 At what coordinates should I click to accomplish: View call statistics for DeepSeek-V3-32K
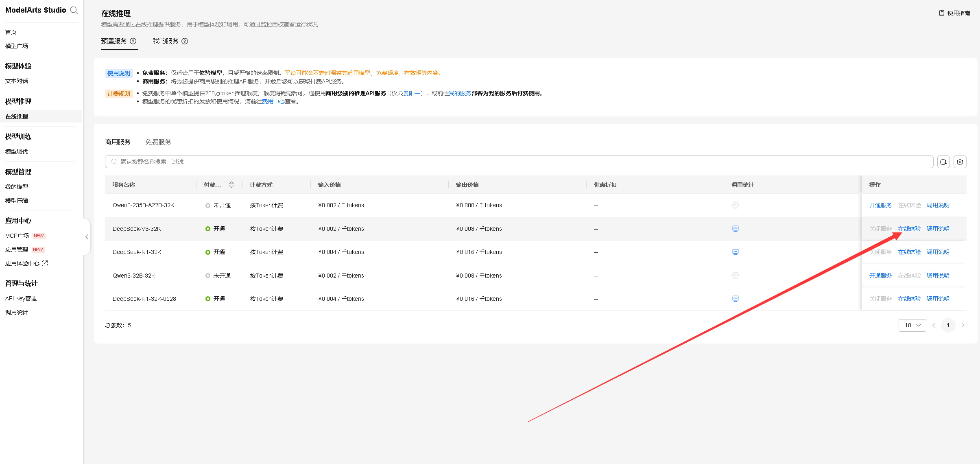[x=735, y=228]
